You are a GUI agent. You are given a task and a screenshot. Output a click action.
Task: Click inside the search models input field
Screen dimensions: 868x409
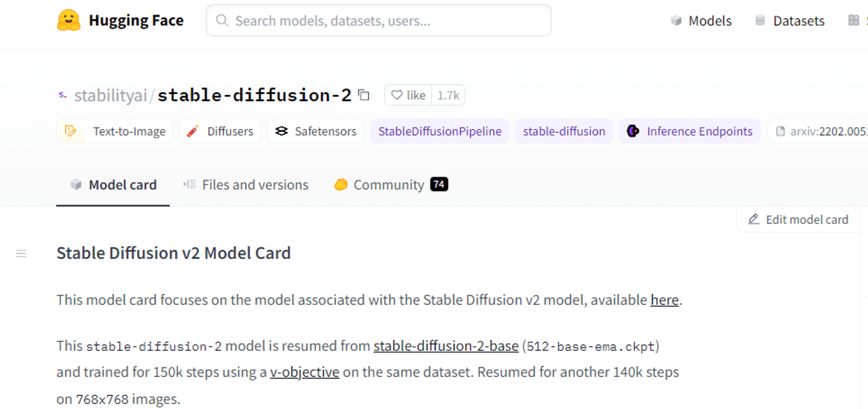378,20
